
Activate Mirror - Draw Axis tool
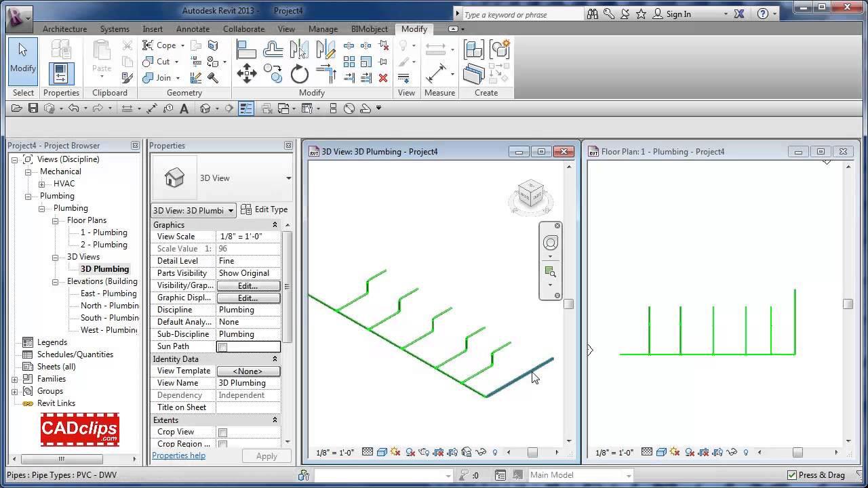(325, 49)
